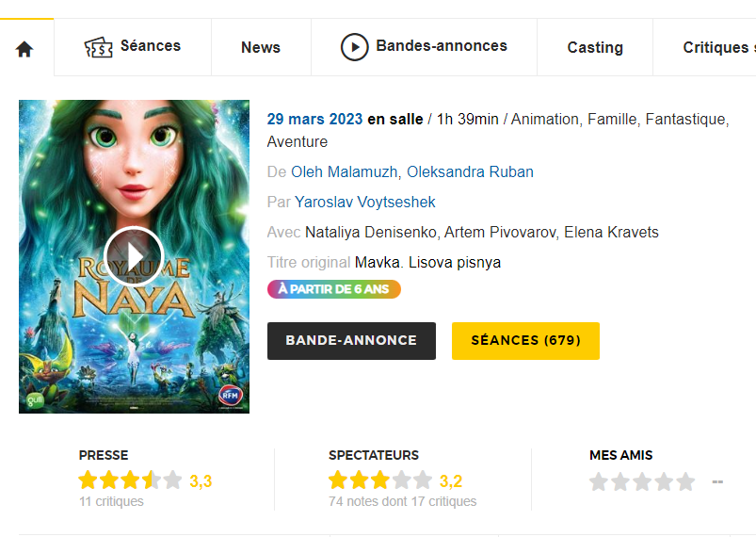
Task: Click the Spectateurs star rating
Action: pos(380,480)
